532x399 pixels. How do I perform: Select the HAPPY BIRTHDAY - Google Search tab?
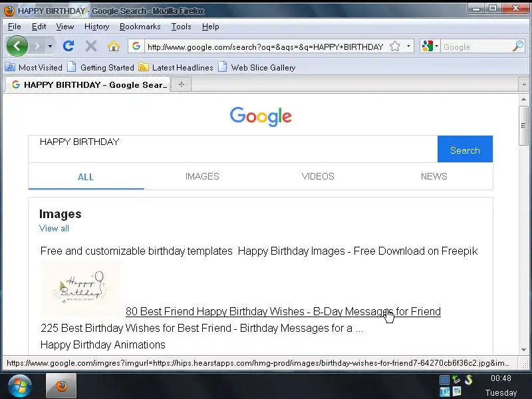click(x=88, y=84)
